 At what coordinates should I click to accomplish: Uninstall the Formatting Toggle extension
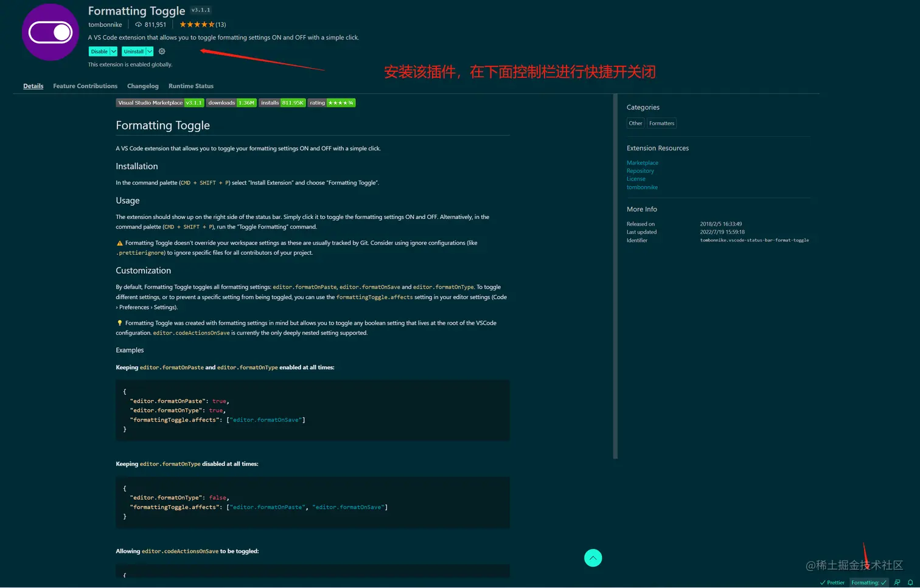point(133,52)
